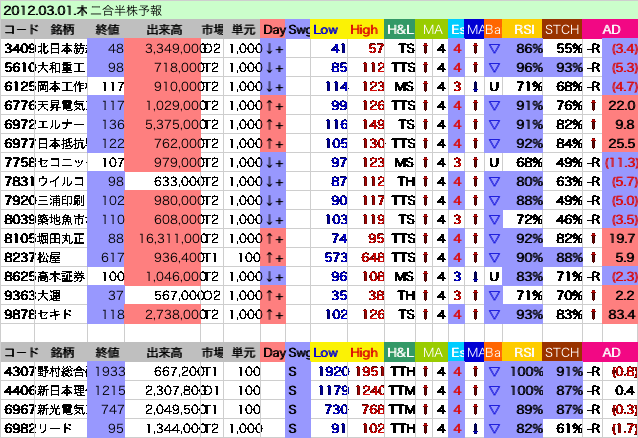Click the down-arrow plus Day mark in 8039 row
The height and width of the screenshot is (438, 638).
pyautogui.click(x=274, y=220)
